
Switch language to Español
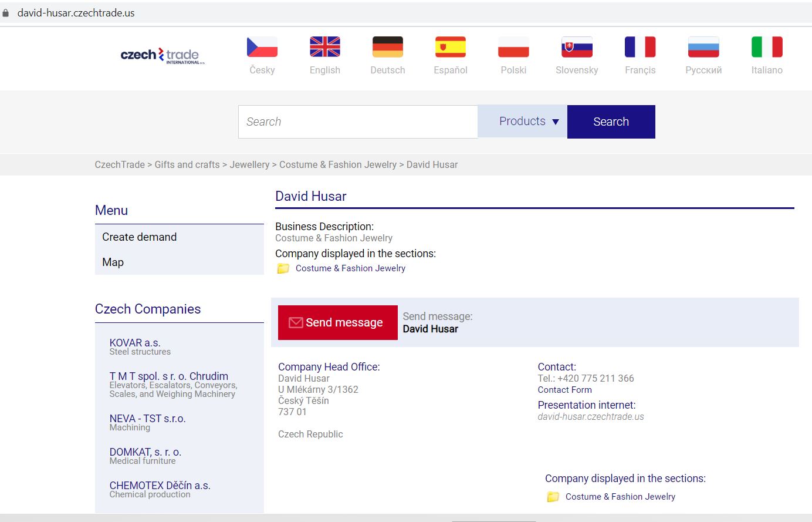click(451, 70)
